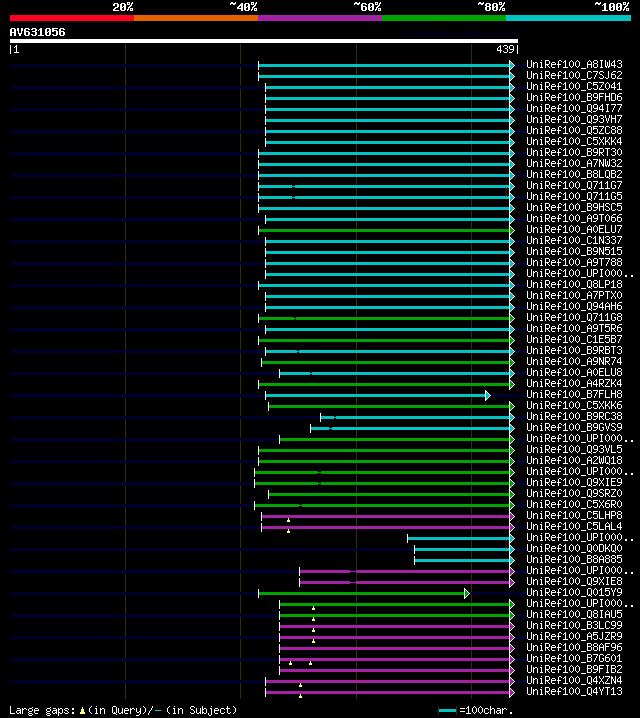640x718 pixels.
Task: Click the UniRef100_C5XKK6 label
Action: 574,405
